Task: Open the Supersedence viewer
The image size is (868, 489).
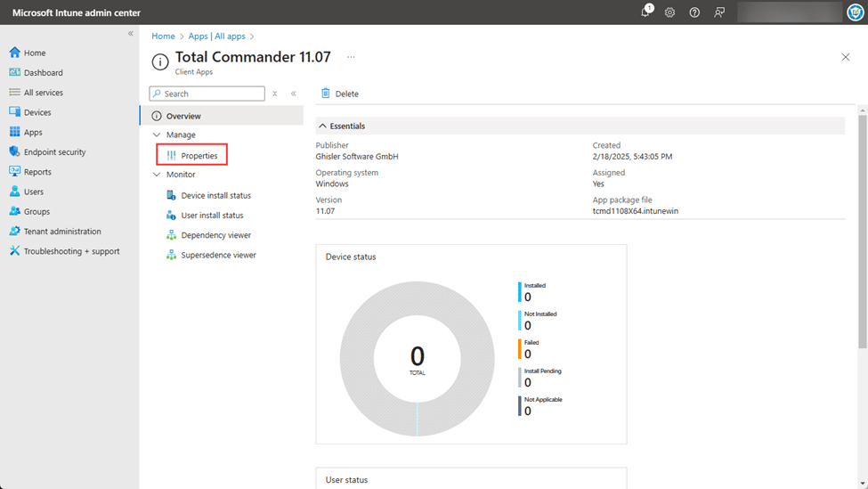Action: (x=218, y=255)
